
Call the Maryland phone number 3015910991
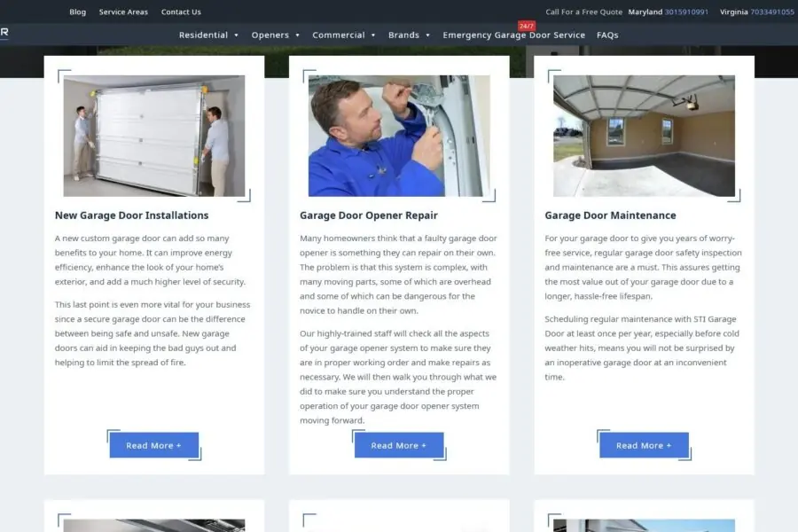tap(686, 12)
